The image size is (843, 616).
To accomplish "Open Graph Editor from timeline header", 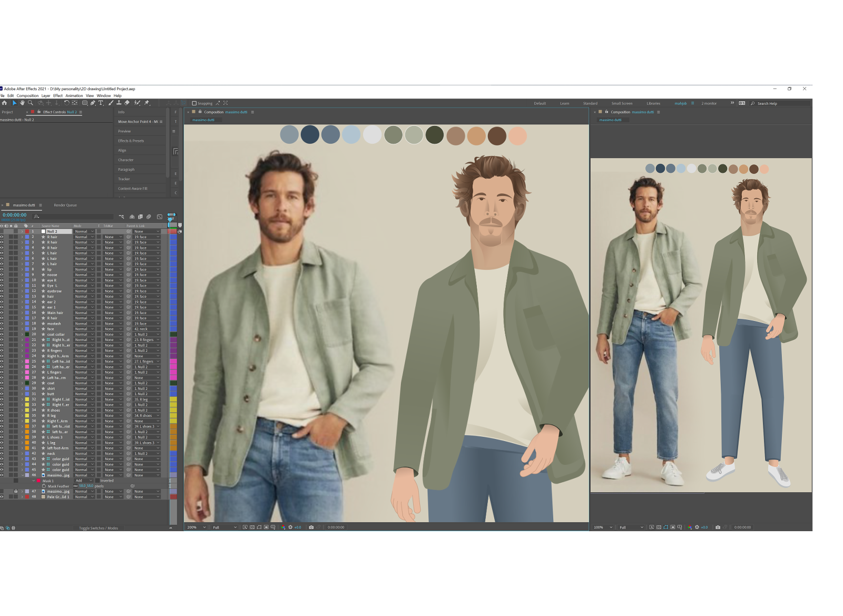I will click(160, 217).
